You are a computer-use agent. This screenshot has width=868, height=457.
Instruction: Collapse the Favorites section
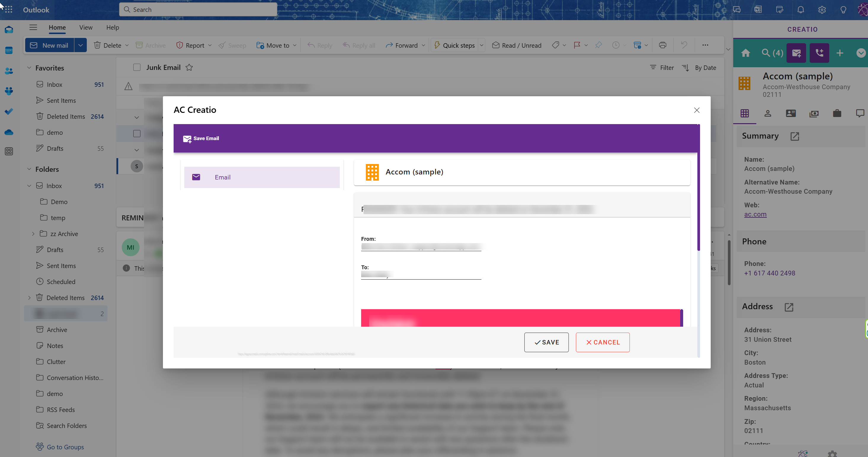29,68
